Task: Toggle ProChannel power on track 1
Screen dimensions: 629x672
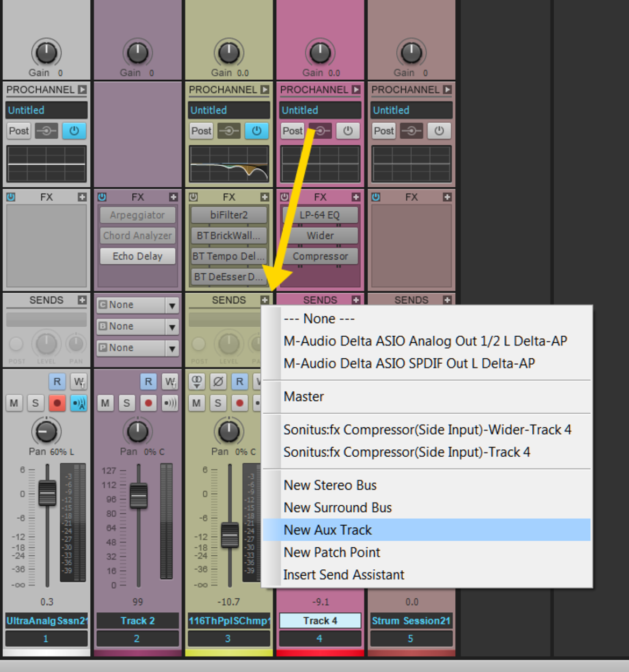Action: [x=74, y=131]
